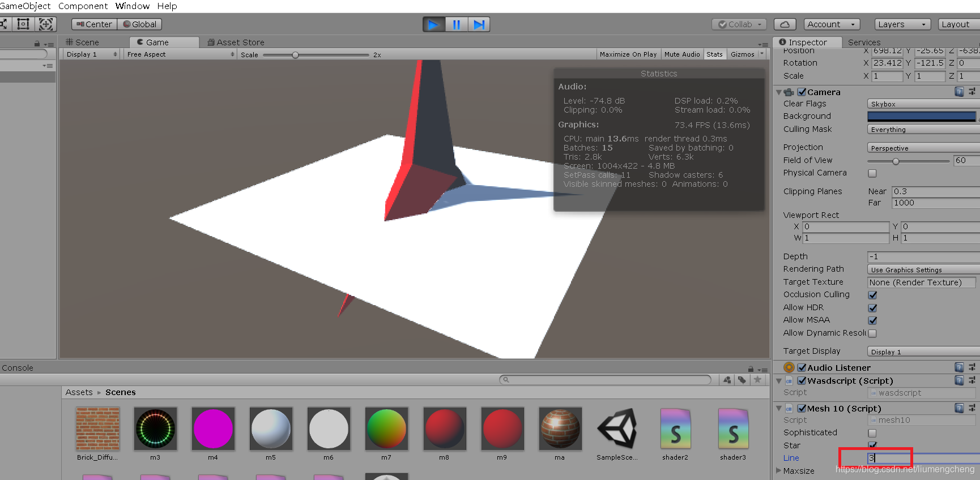Viewport: 980px width, 480px height.
Task: Open the cloud services icon
Action: (785, 24)
